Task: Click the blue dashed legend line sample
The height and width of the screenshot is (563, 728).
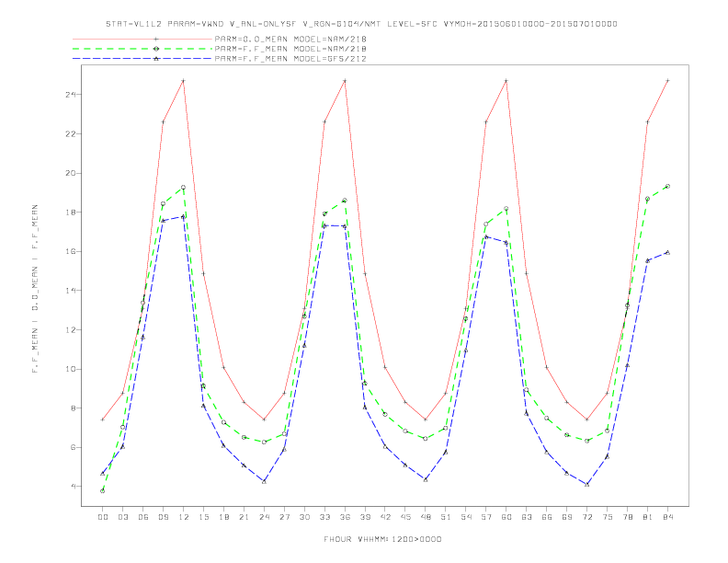Action: [142, 59]
